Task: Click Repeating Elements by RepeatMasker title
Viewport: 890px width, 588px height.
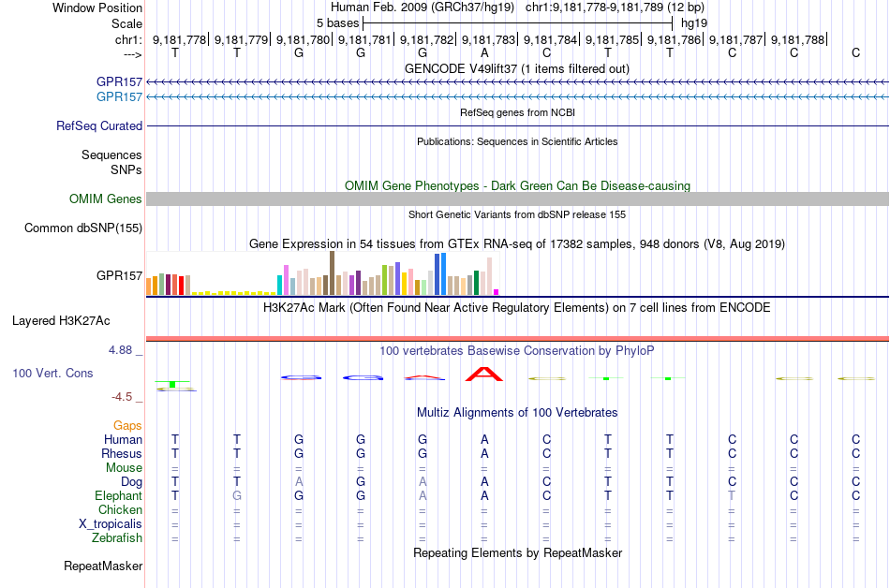Action: tap(517, 552)
